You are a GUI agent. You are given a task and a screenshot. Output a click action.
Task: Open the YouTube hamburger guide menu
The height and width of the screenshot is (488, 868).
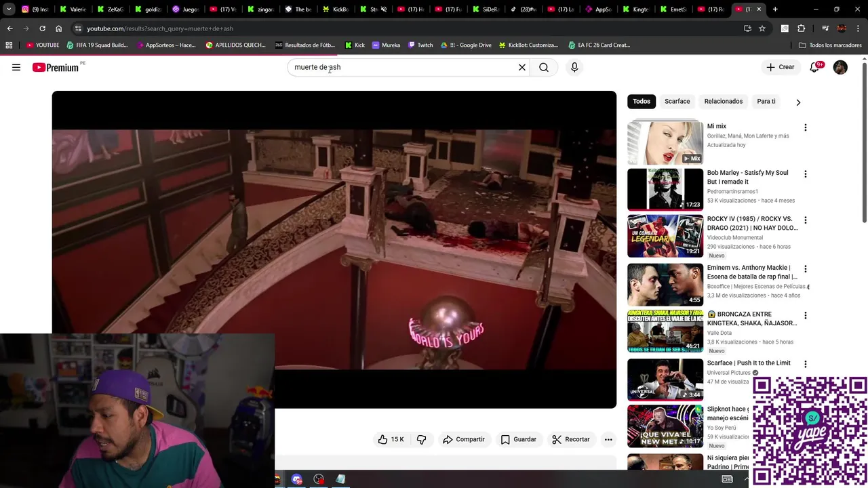coord(16,67)
